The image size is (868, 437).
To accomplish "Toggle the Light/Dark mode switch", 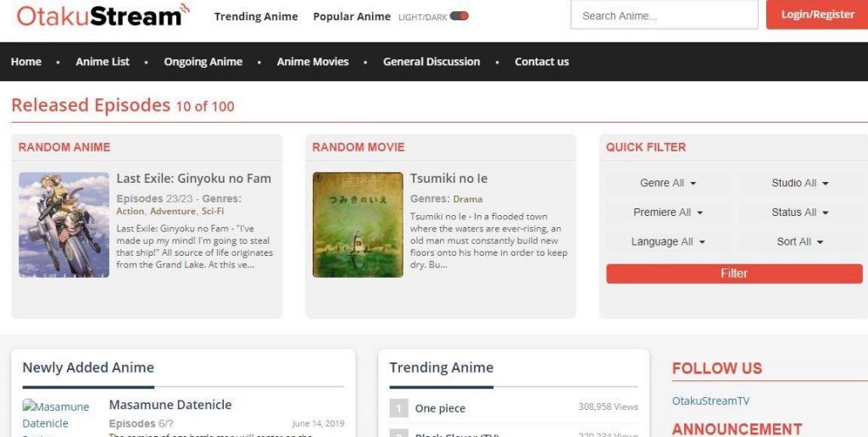I will (x=459, y=16).
